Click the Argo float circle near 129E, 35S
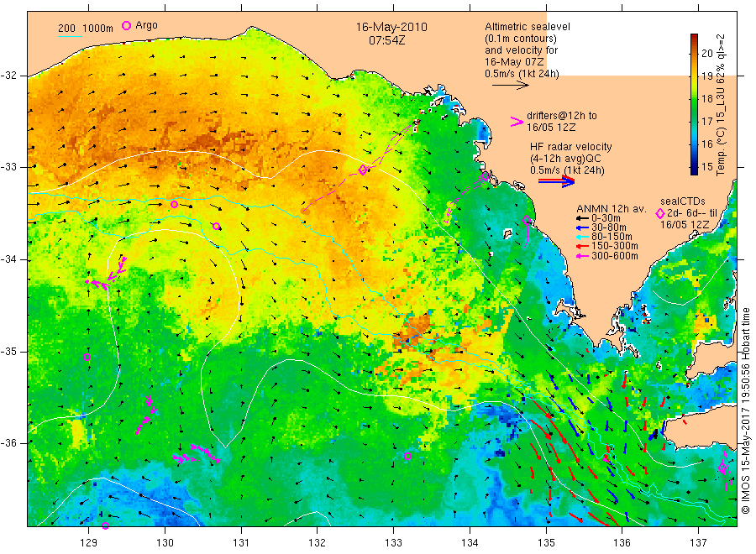Screen dimensions: 756x554 tap(87, 357)
